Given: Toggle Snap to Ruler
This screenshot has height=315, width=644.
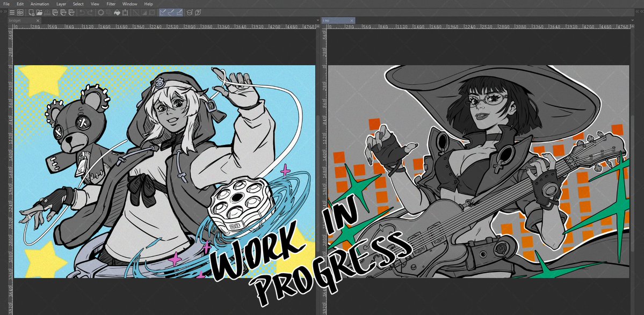Looking at the screenshot, I should pyautogui.click(x=163, y=13).
